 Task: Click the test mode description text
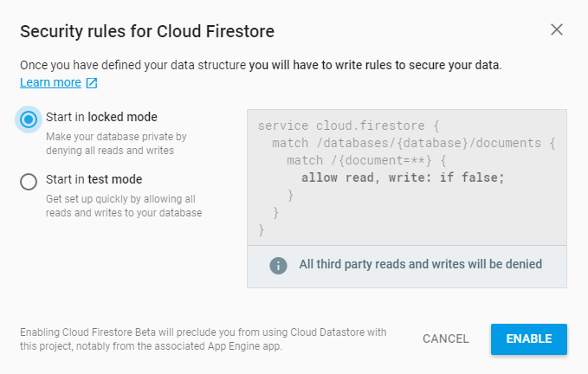[x=124, y=206]
